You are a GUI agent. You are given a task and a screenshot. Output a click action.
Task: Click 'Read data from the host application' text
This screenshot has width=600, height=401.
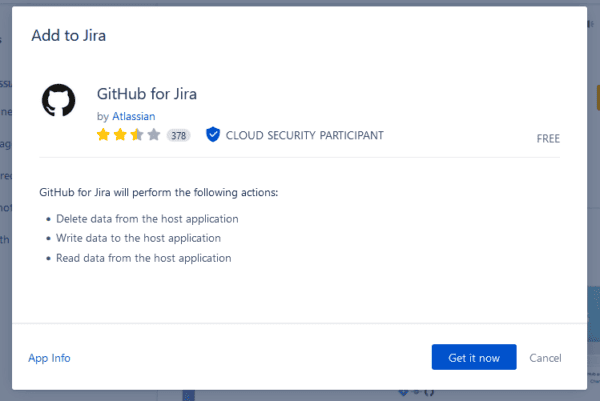(144, 258)
